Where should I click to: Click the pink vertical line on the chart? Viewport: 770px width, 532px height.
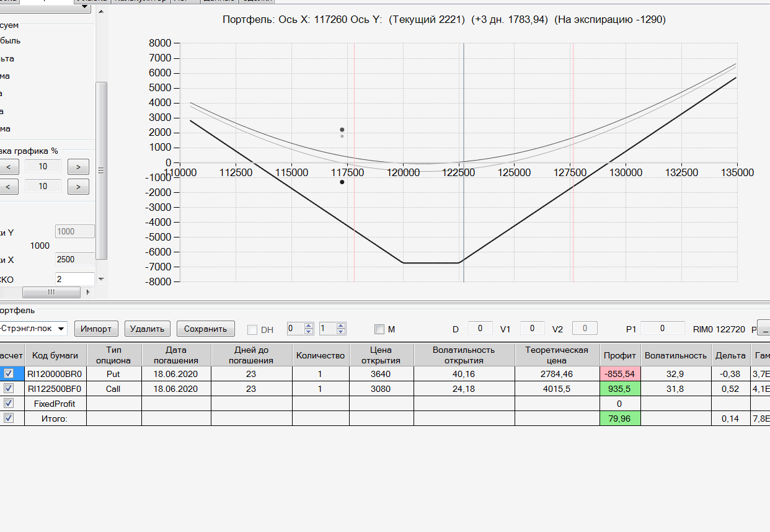573,161
